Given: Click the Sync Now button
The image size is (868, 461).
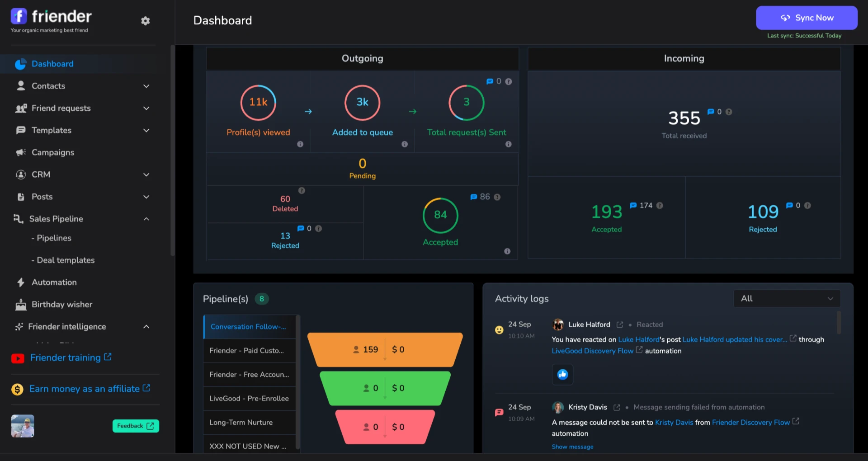Looking at the screenshot, I should click(x=807, y=18).
